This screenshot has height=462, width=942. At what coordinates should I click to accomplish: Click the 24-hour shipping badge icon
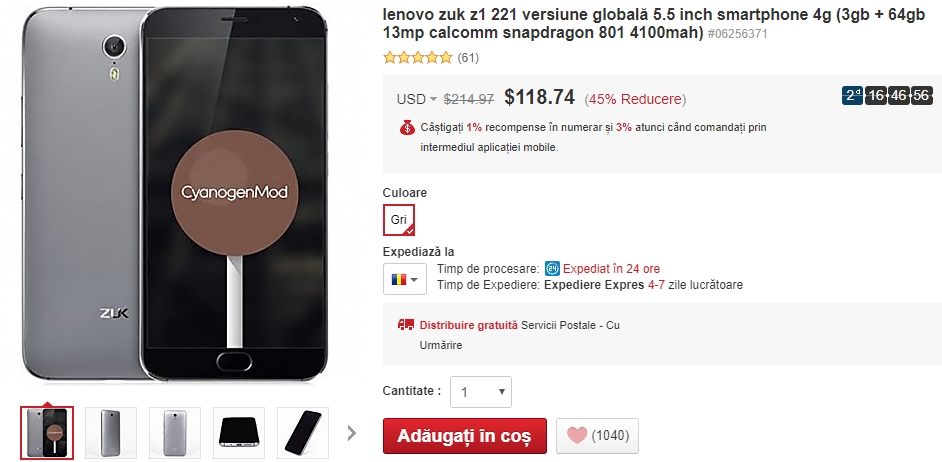click(552, 269)
